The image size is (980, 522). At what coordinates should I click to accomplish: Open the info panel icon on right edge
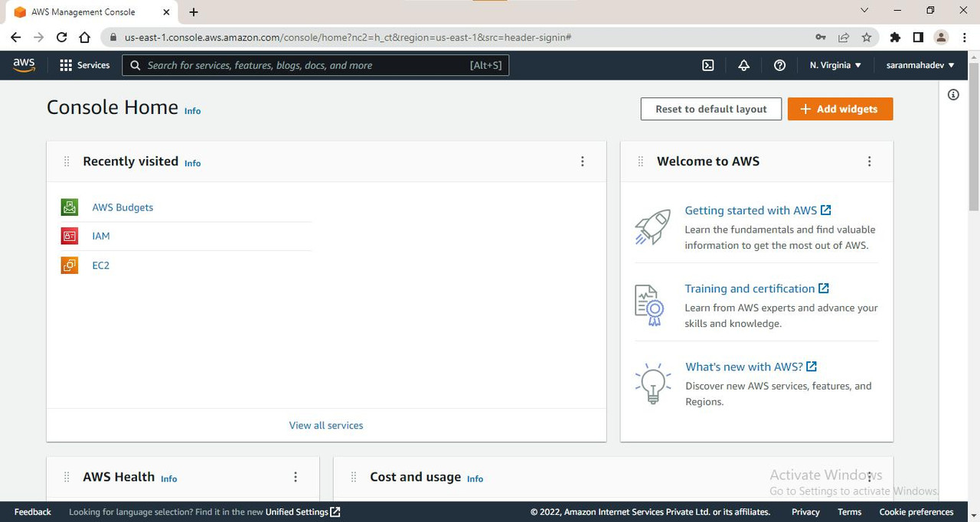tap(953, 95)
